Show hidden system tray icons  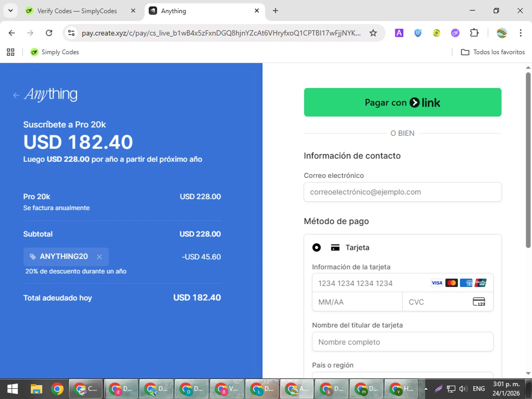[x=426, y=389]
